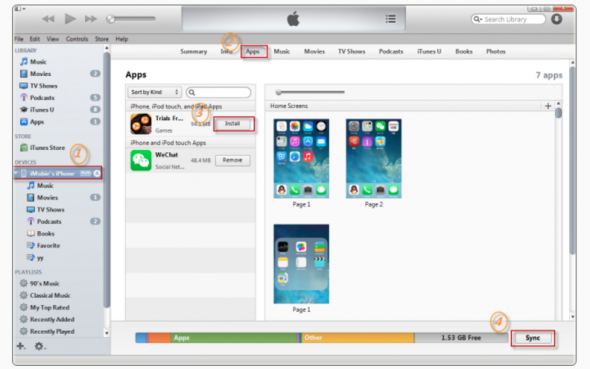Open the File menu

19,39
